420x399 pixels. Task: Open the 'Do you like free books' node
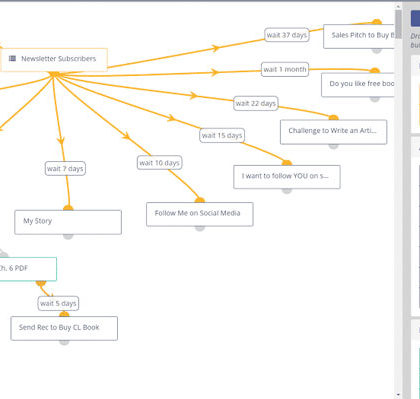[x=358, y=85]
